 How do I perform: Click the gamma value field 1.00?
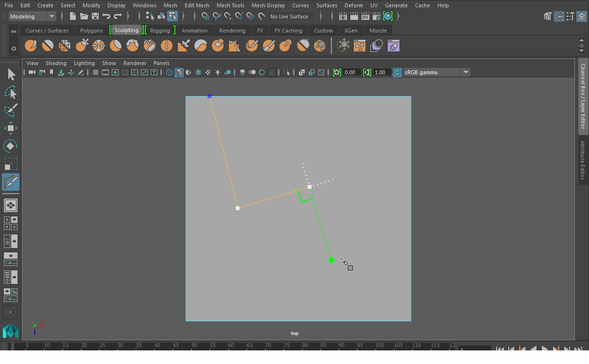click(x=381, y=72)
